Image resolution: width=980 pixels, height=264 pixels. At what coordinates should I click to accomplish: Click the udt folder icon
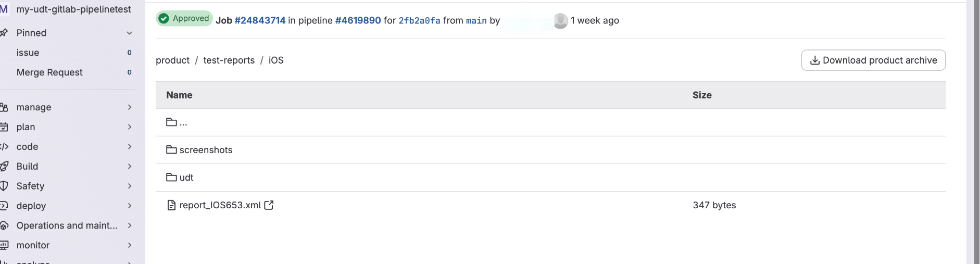coord(171,178)
